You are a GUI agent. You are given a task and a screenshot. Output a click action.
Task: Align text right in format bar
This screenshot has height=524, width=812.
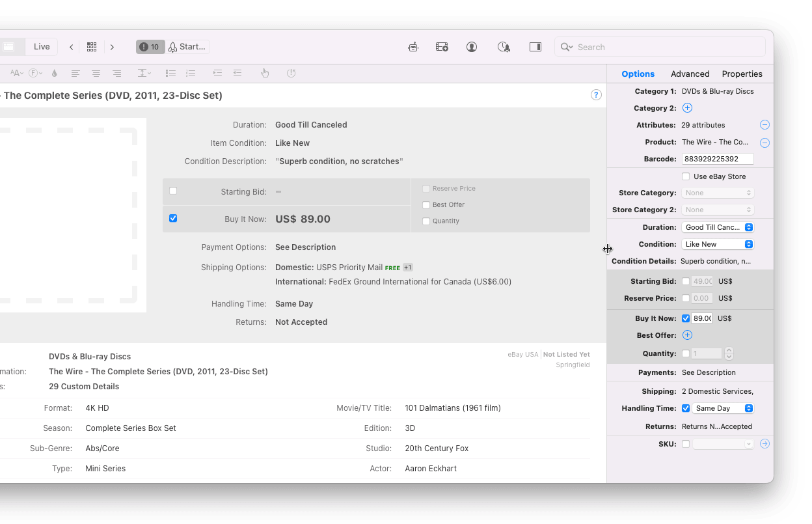(x=117, y=74)
